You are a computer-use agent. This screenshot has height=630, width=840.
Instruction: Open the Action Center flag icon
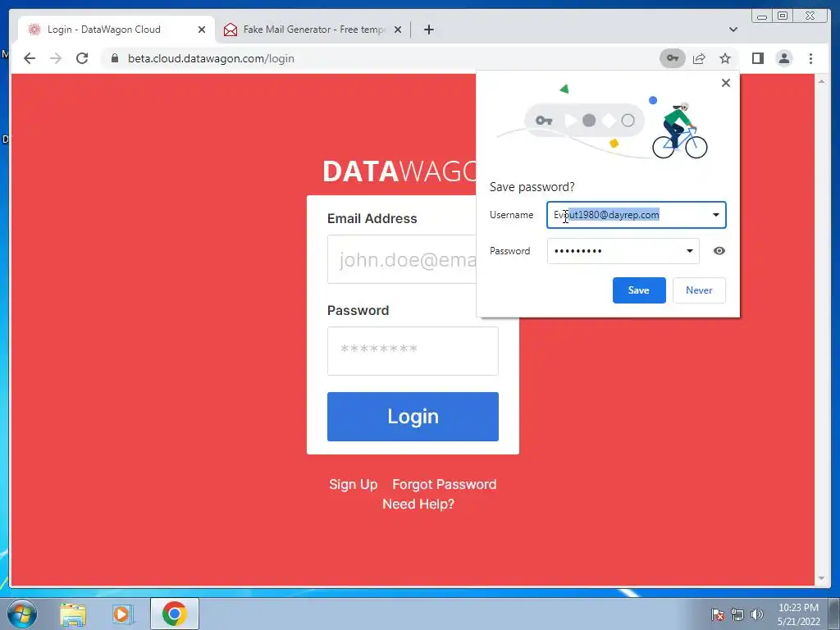(718, 614)
